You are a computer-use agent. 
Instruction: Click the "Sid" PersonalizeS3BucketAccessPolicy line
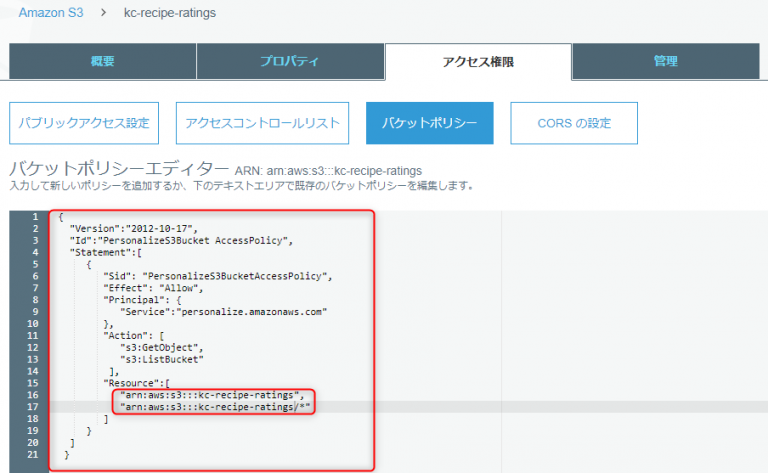click(x=217, y=276)
